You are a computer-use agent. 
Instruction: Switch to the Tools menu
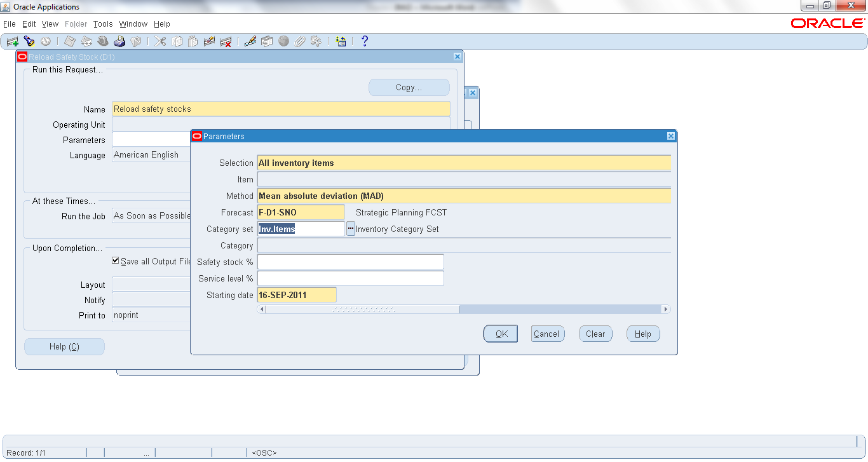tap(102, 24)
